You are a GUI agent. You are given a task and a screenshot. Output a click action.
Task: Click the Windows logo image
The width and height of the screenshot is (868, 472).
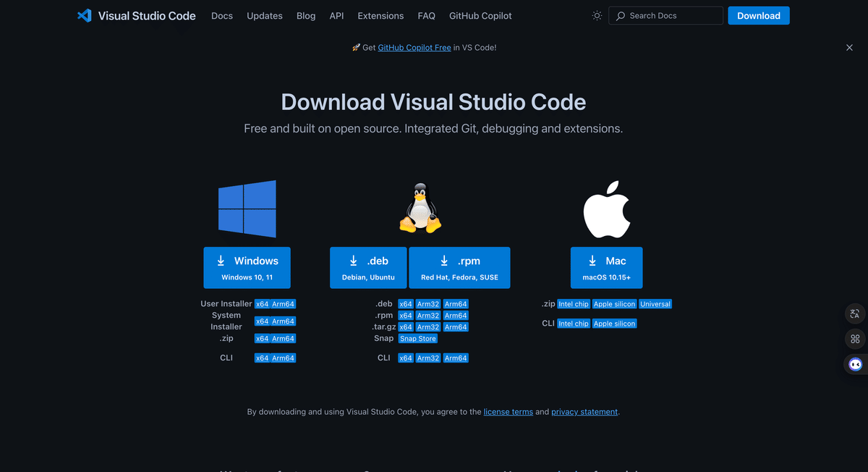point(247,209)
